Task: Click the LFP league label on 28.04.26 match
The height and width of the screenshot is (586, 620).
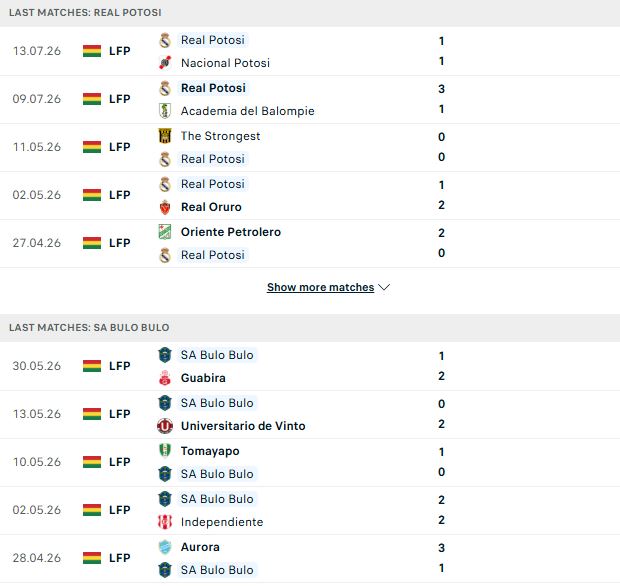Action: coord(120,558)
